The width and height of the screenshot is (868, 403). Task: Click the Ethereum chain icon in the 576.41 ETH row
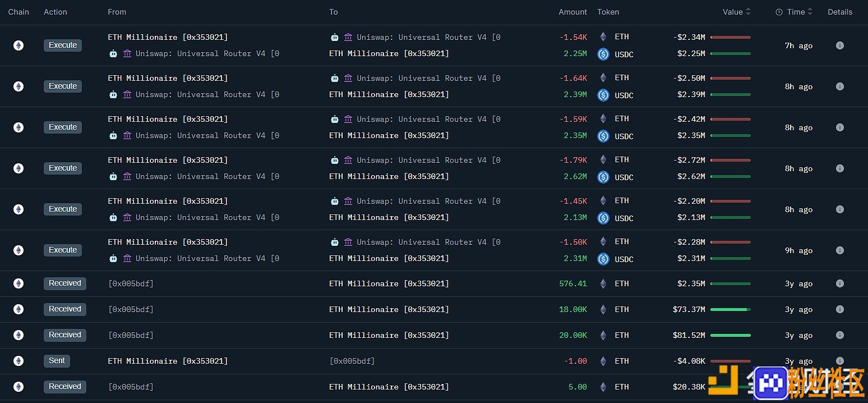19,283
